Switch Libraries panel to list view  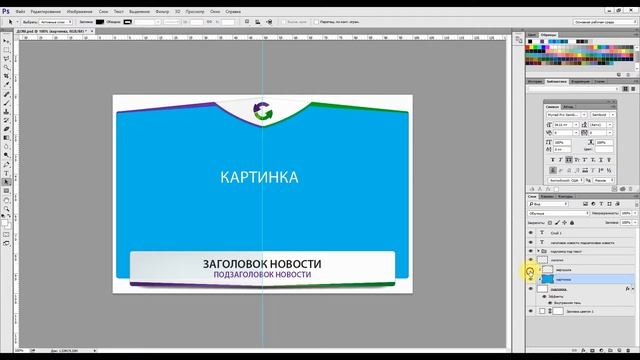tap(633, 89)
